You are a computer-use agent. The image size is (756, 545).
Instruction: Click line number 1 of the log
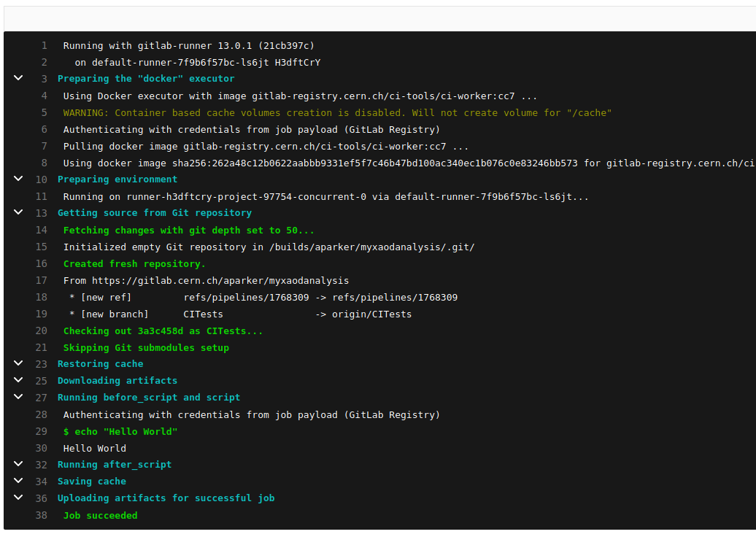(x=44, y=45)
